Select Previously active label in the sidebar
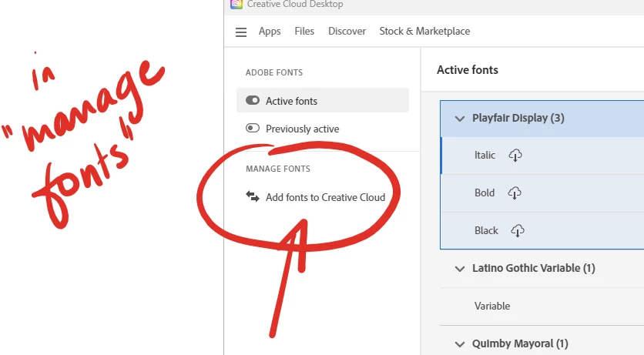This screenshot has height=355, width=644. (302, 129)
